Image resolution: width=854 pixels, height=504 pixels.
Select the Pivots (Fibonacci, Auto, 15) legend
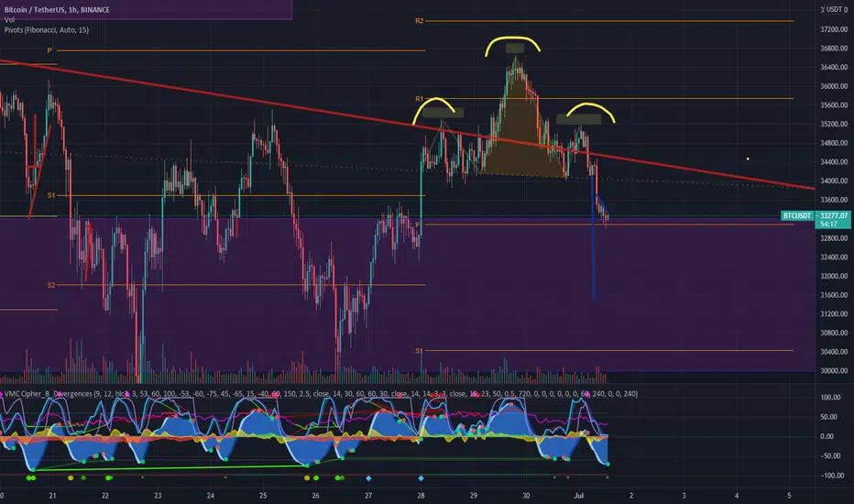(47, 30)
